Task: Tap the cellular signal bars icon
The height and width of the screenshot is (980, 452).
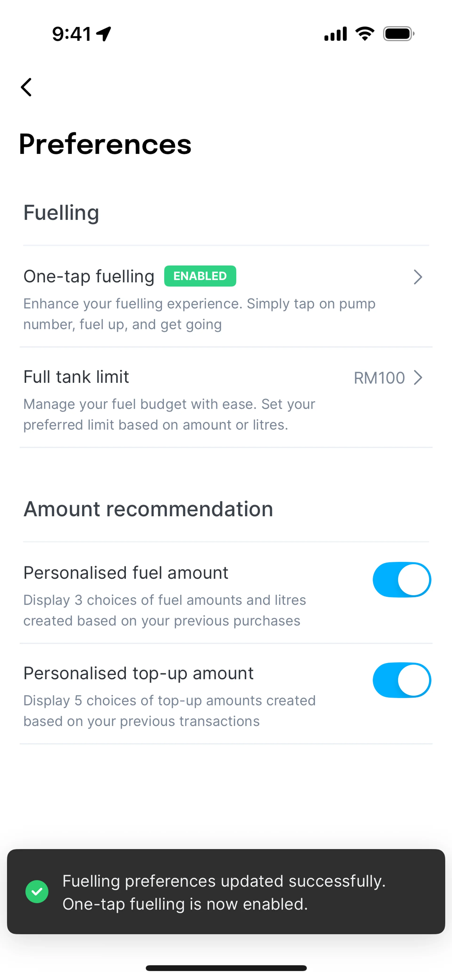Action: point(335,34)
